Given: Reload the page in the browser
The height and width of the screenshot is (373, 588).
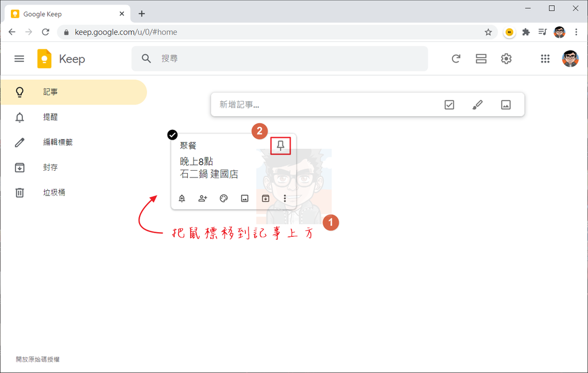Looking at the screenshot, I should point(45,32).
